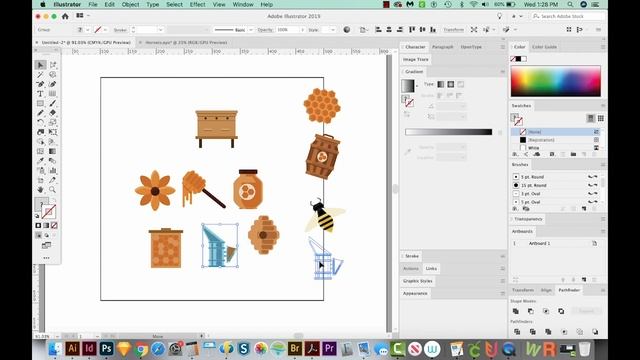Image resolution: width=640 pixels, height=360 pixels.
Task: Set paint mode to None in toolbar
Action: click(54, 225)
